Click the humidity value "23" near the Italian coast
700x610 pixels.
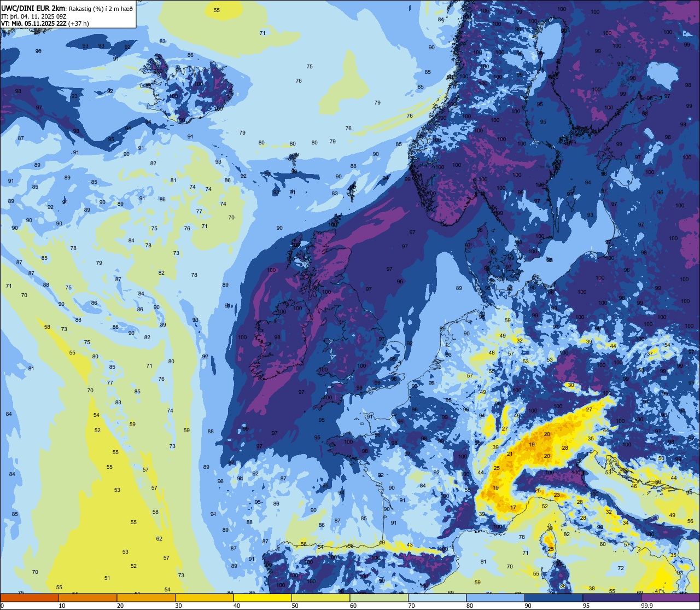point(557,495)
